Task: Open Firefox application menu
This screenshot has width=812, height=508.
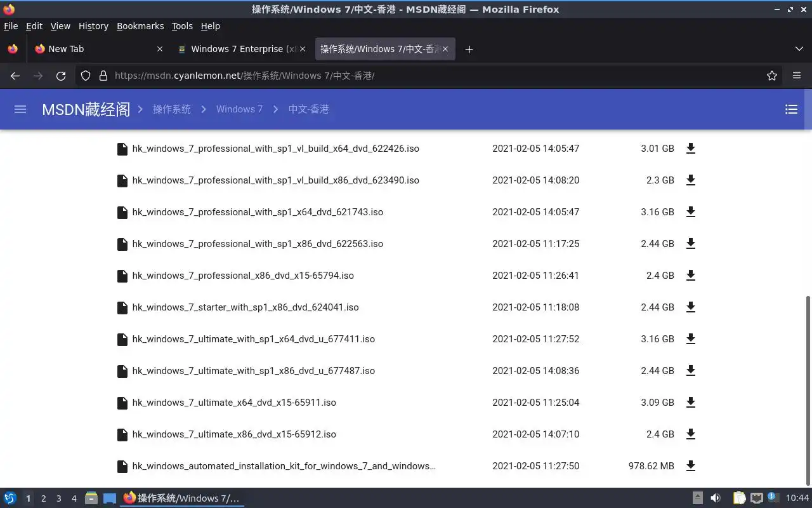Action: tap(797, 76)
